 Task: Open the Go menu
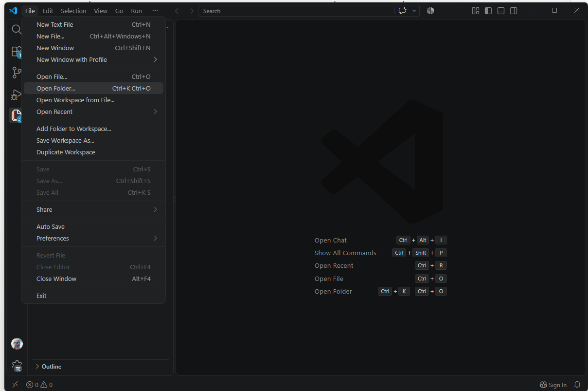coord(119,11)
